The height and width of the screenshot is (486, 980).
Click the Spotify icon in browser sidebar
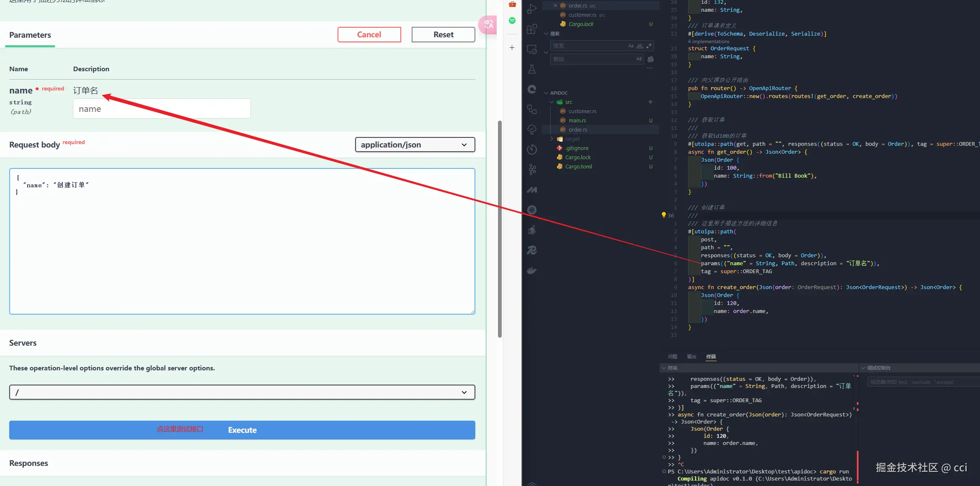click(512, 21)
